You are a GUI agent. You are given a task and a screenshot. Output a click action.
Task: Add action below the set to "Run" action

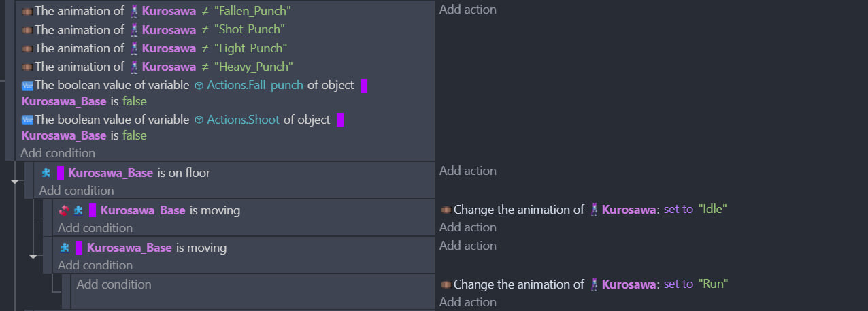click(468, 302)
